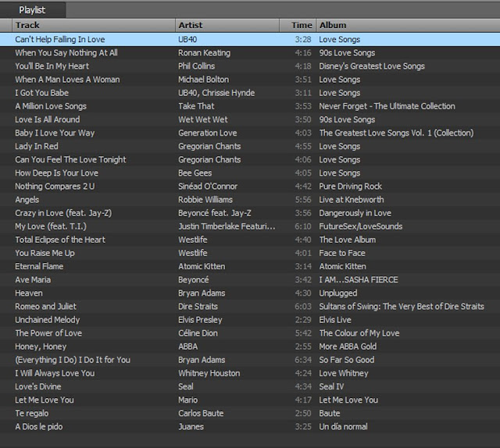Click artist Ronan Keating
This screenshot has width=500, height=448.
[x=204, y=53]
